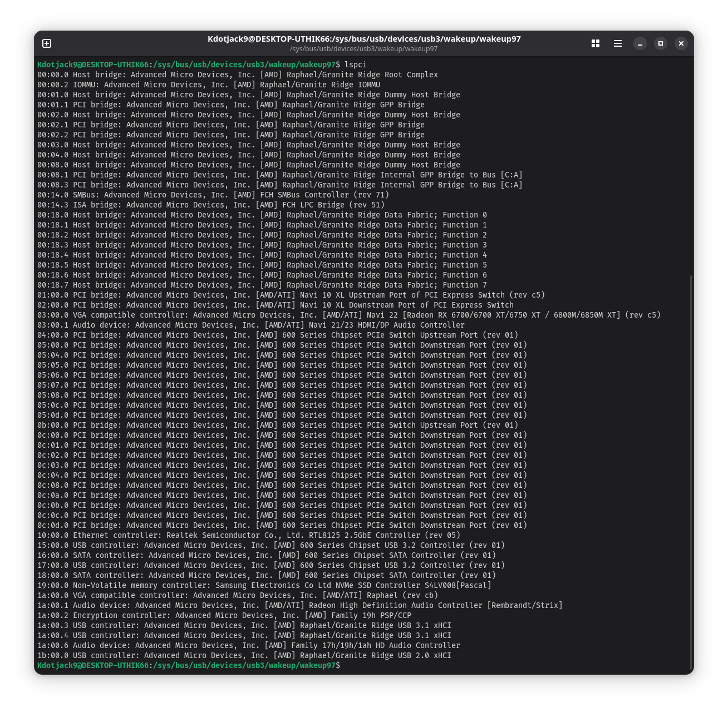The image size is (728, 712).
Task: Click the Data Fabric; Function 7 line
Action: 262,285
